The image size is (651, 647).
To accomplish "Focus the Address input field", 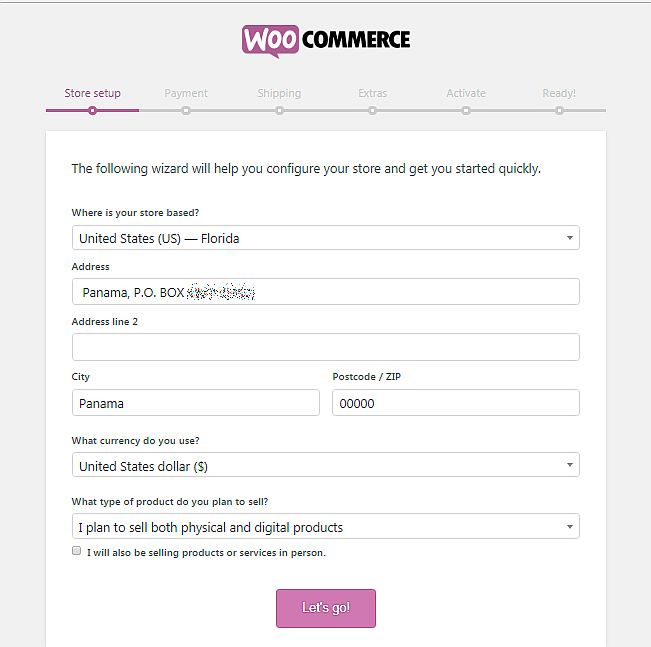I will 326,292.
